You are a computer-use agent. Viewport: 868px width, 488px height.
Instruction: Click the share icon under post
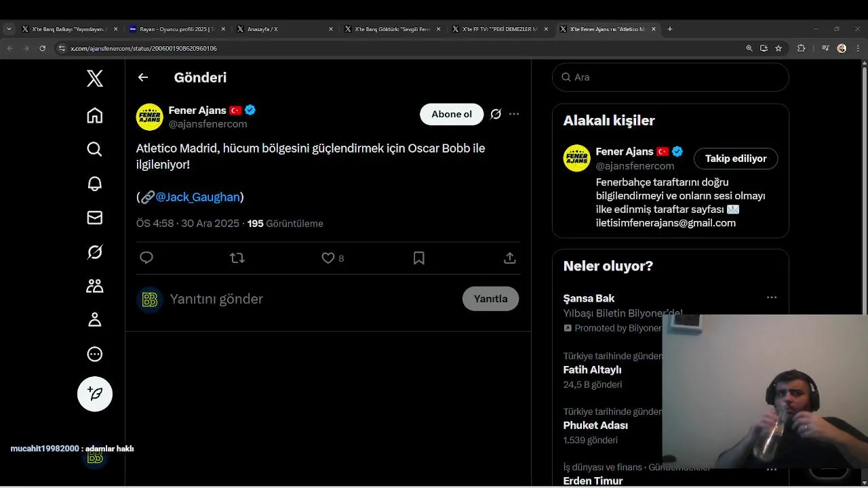(510, 258)
